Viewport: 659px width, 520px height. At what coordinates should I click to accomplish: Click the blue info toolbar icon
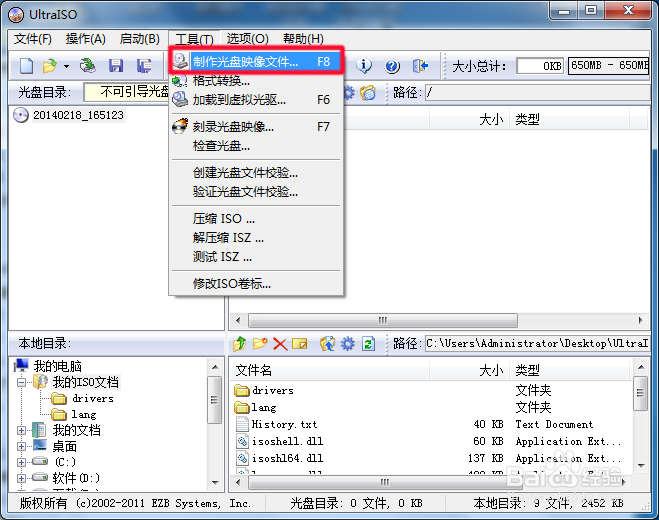coord(364,66)
